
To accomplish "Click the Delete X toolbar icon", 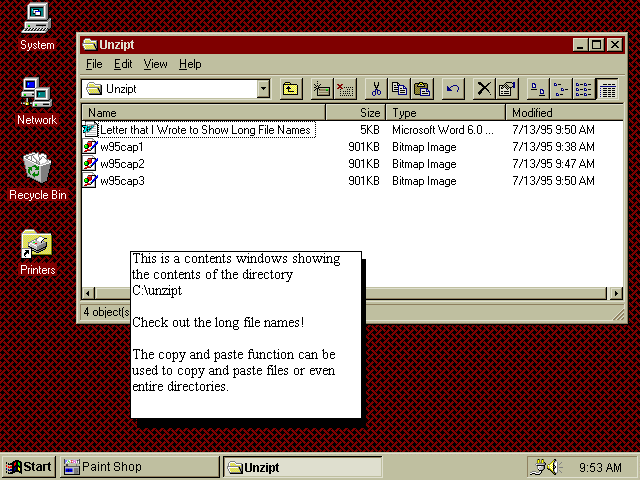I will click(x=484, y=89).
